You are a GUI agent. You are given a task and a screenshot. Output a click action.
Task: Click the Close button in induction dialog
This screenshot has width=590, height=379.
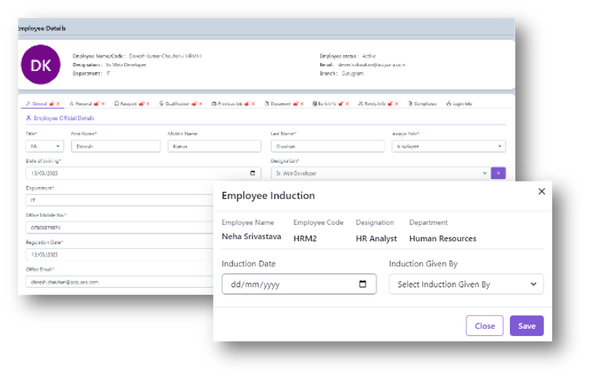484,326
